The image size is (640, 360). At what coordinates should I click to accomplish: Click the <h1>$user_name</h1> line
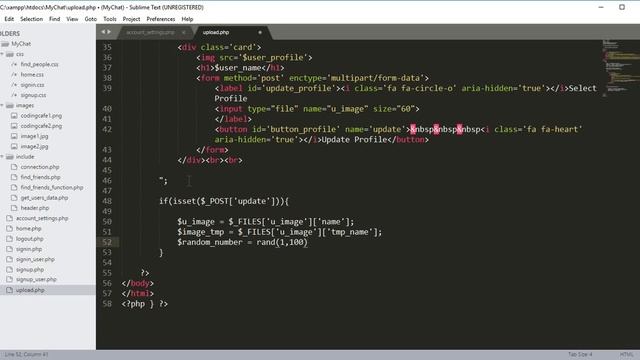(x=240, y=68)
